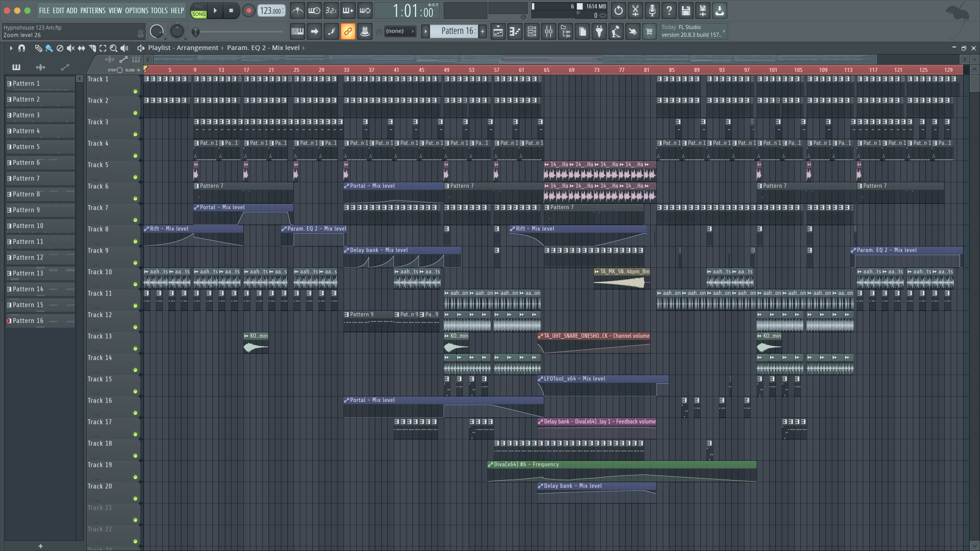Select the slice tool in playlist
Viewport: 980px width, 551px height.
click(92, 48)
